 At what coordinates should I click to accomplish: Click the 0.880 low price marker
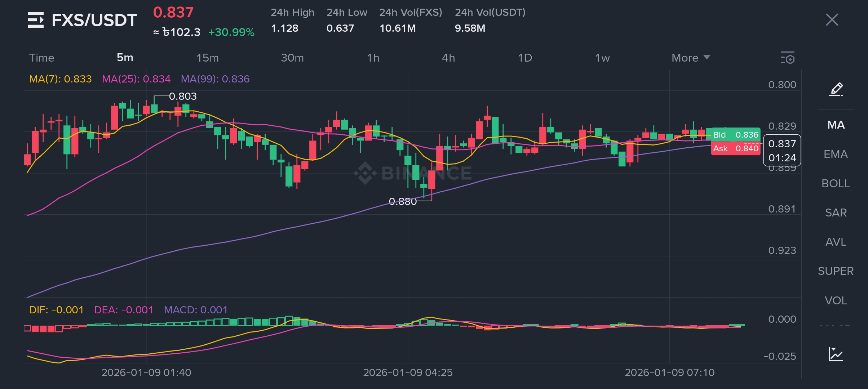(x=403, y=201)
